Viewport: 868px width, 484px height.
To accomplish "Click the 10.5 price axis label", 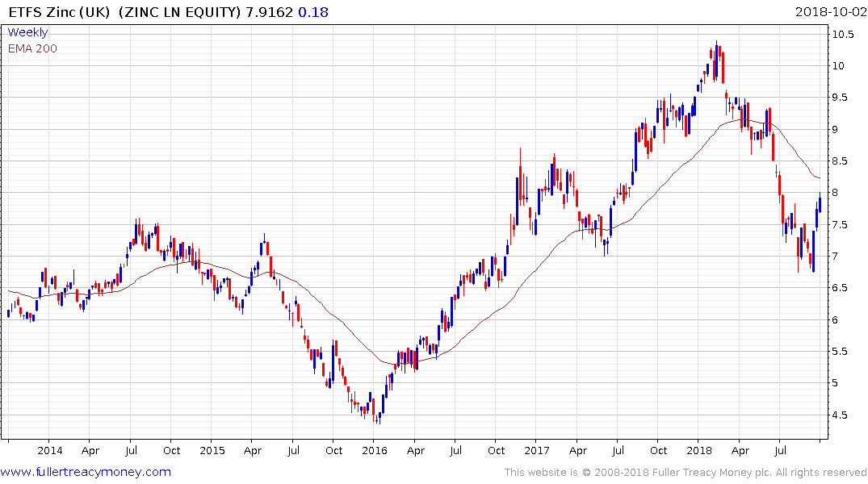I will click(x=842, y=35).
